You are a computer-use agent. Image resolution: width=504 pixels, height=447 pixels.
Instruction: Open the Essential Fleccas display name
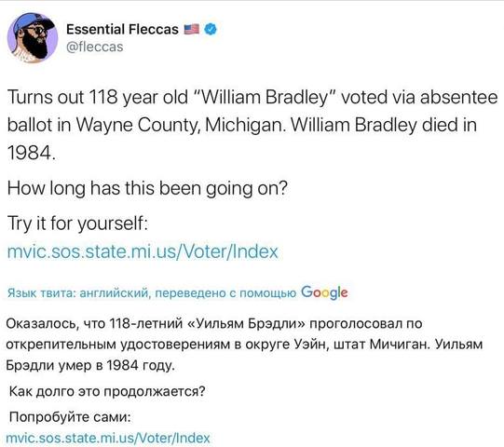tap(122, 29)
